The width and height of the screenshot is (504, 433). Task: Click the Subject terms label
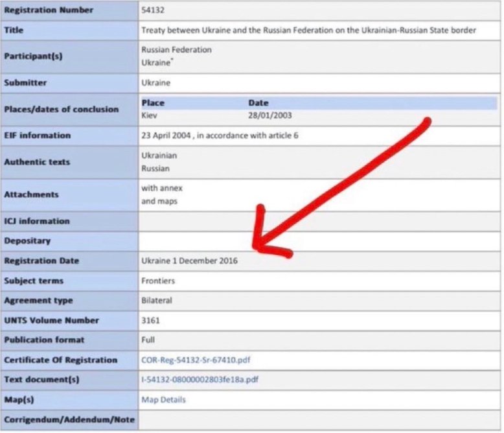click(34, 281)
